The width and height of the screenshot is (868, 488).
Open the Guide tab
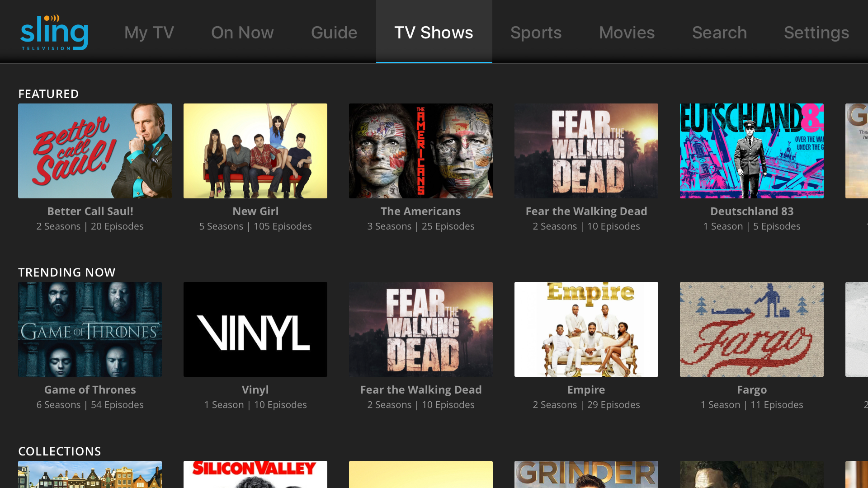tap(334, 33)
